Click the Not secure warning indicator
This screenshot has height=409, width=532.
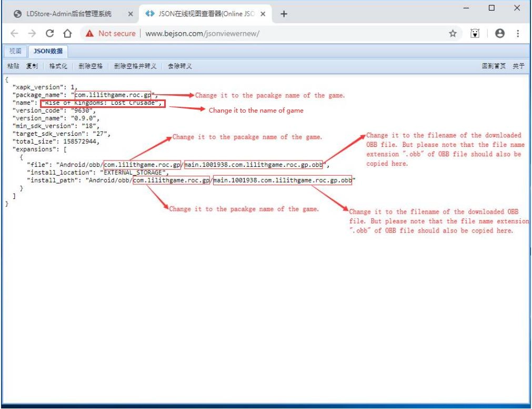coord(111,34)
